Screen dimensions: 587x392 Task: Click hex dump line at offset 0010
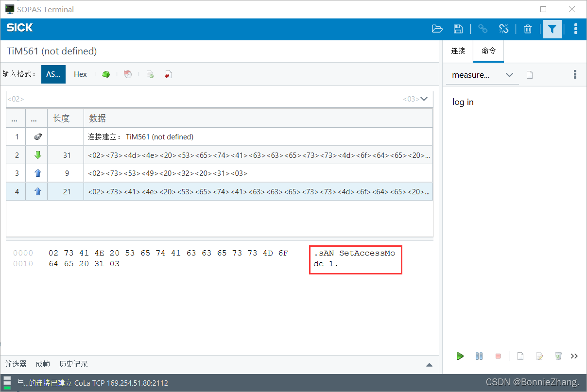point(84,264)
